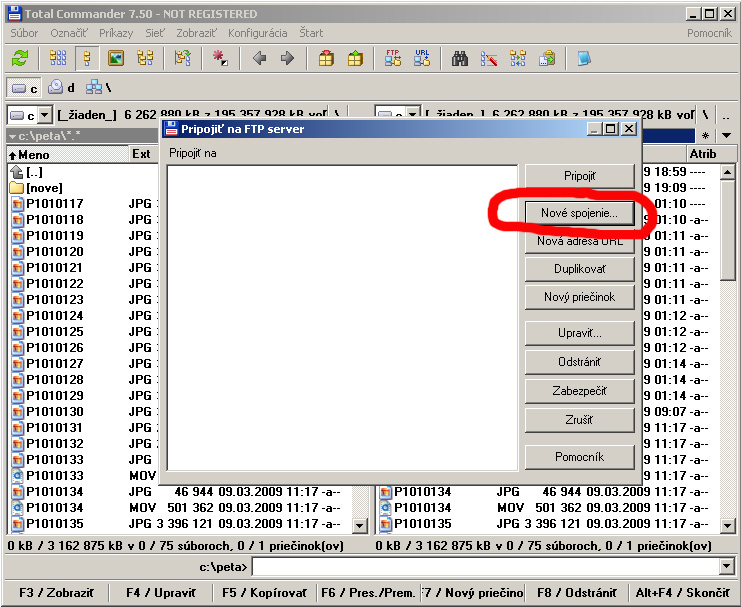This screenshot has height=607, width=741.
Task: Click the Zrušiť button
Action: pos(579,420)
